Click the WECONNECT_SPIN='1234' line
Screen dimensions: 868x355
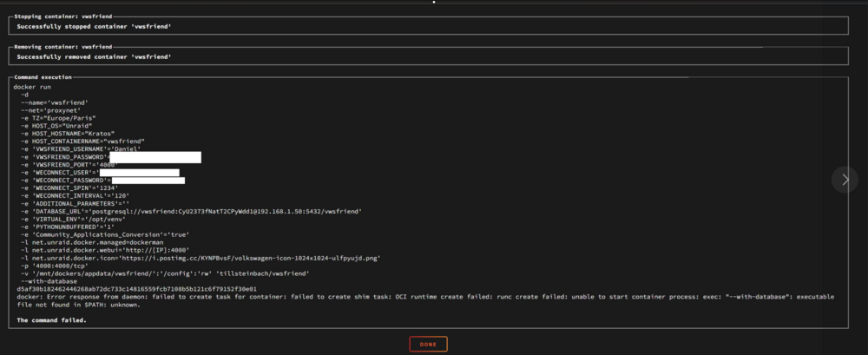69,187
